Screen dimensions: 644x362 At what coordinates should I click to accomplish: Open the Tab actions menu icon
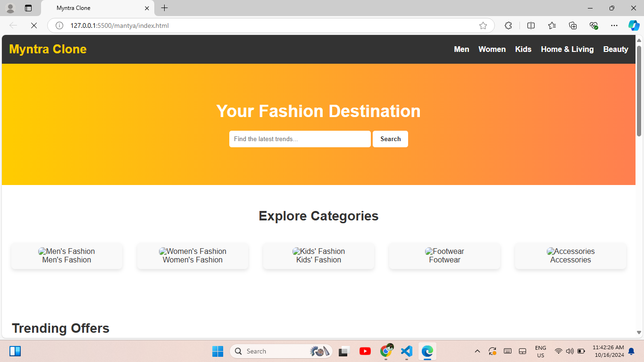click(28, 8)
